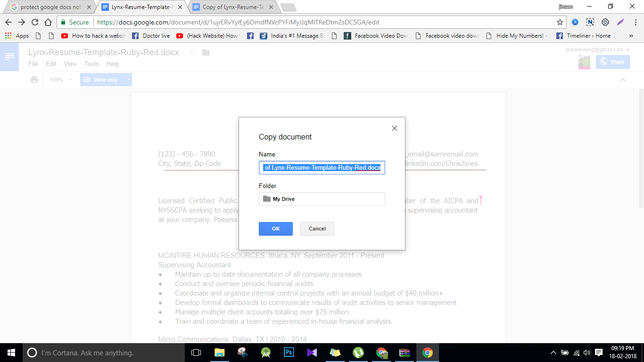
Task: Open the Chrome three-dot menu
Action: click(635, 22)
